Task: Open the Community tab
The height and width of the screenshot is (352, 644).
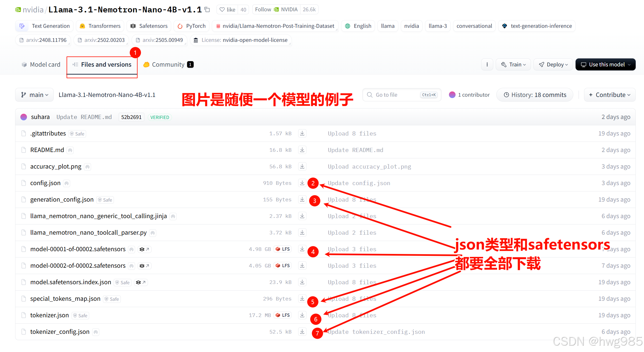Action: [x=168, y=64]
